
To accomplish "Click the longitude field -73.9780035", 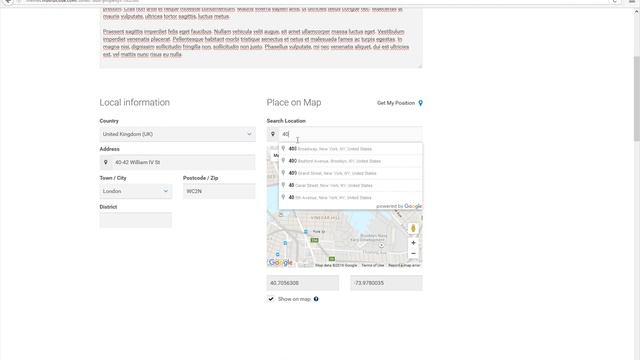I will click(x=387, y=283).
